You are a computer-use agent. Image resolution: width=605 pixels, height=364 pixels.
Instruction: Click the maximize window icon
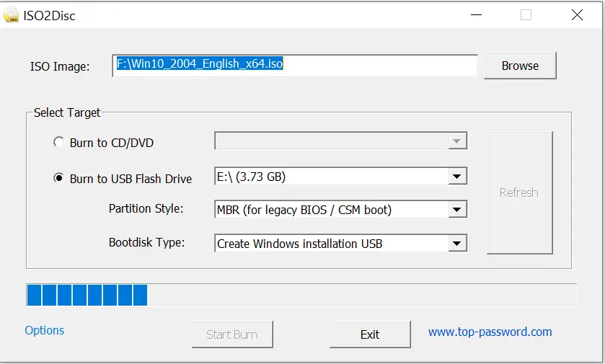click(x=526, y=15)
